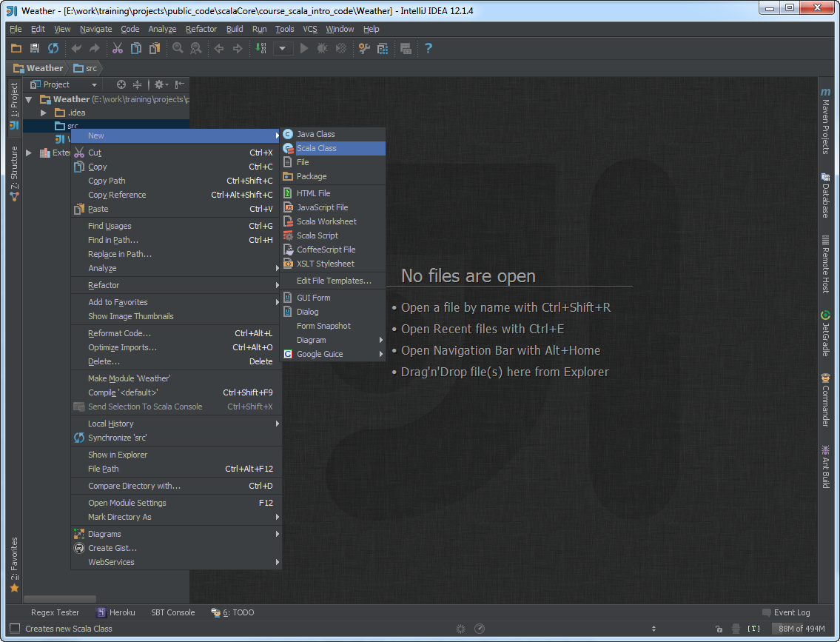Click the Settings wrench toolbar icon

364,48
